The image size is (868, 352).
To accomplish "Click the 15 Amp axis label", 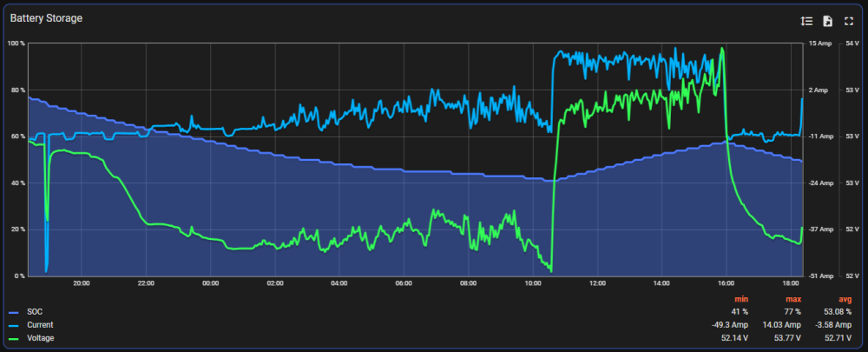I will coord(820,43).
